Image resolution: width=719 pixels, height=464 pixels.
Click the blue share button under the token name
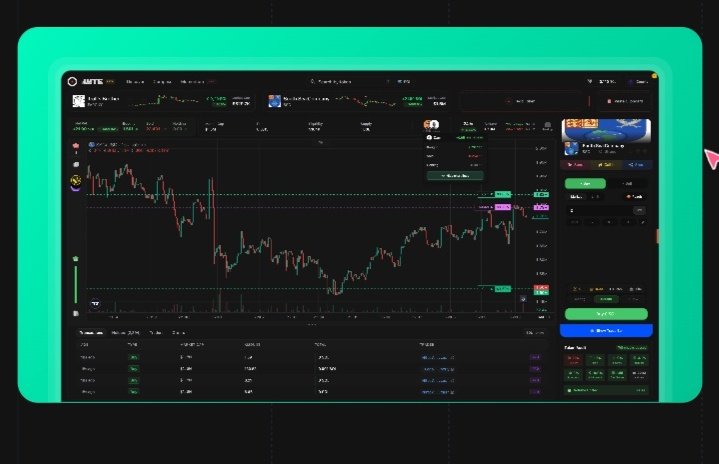(636, 165)
